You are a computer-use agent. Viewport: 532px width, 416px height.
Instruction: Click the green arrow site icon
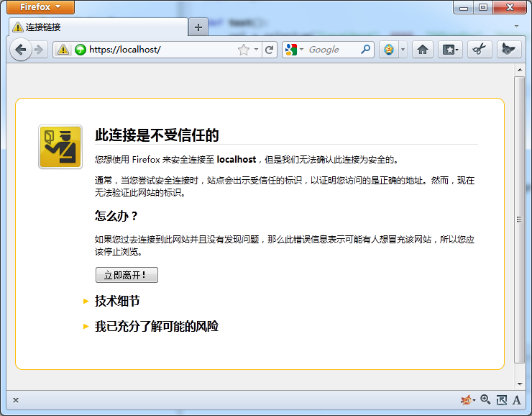pos(81,50)
